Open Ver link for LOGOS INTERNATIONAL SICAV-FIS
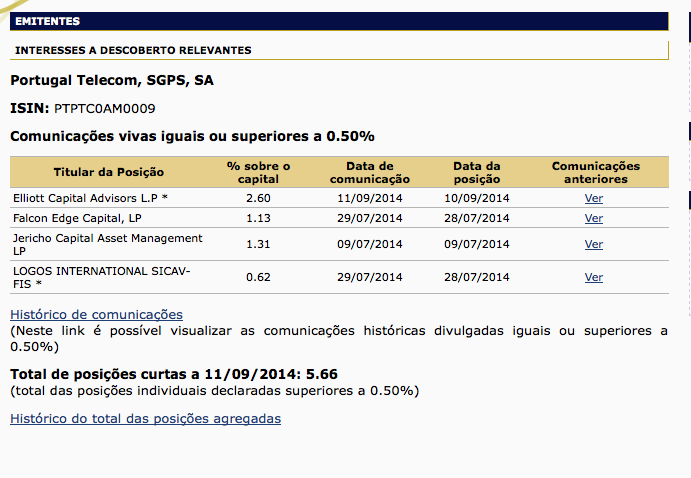The width and height of the screenshot is (691, 478). tap(594, 277)
